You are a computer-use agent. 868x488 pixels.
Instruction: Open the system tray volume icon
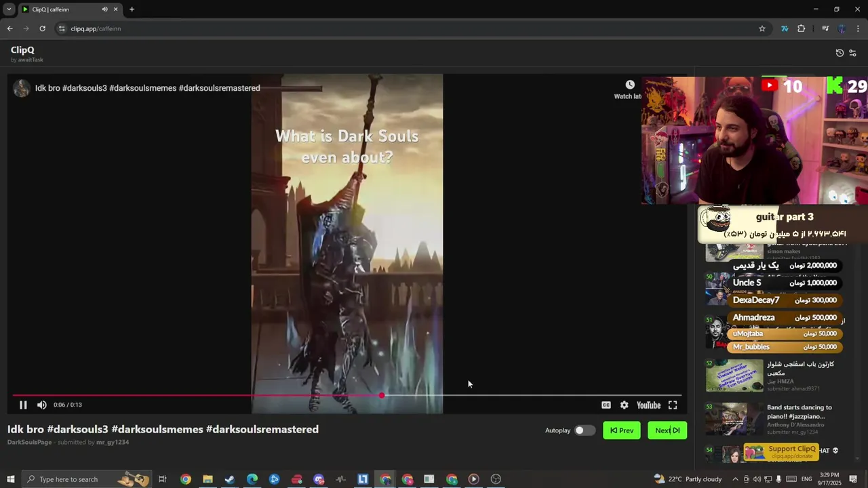pyautogui.click(x=757, y=479)
